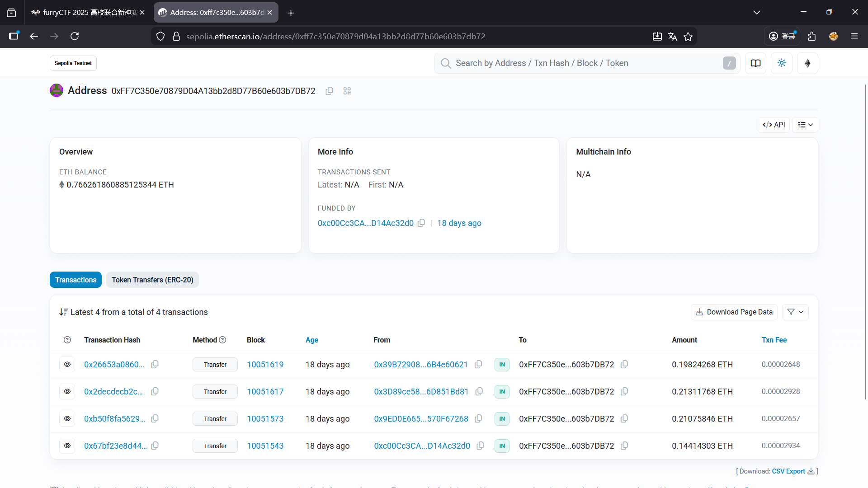Copy the address using the copy icon
The height and width of the screenshot is (488, 868).
[329, 91]
